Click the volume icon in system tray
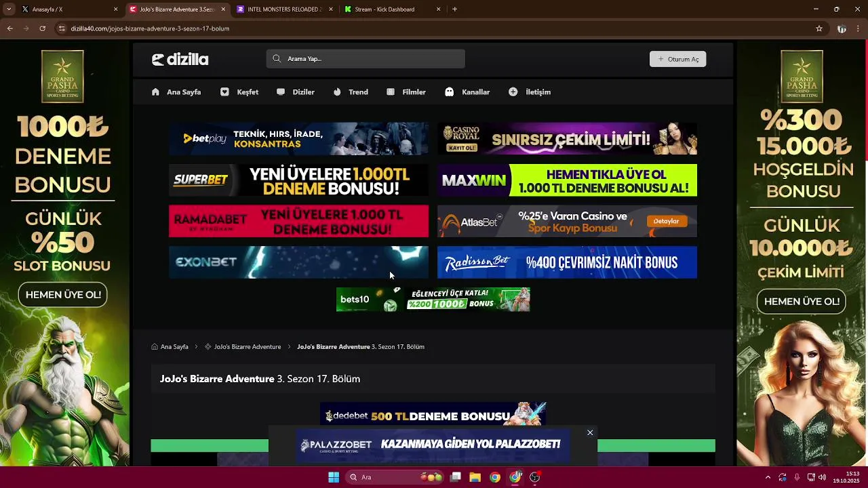 (823, 477)
